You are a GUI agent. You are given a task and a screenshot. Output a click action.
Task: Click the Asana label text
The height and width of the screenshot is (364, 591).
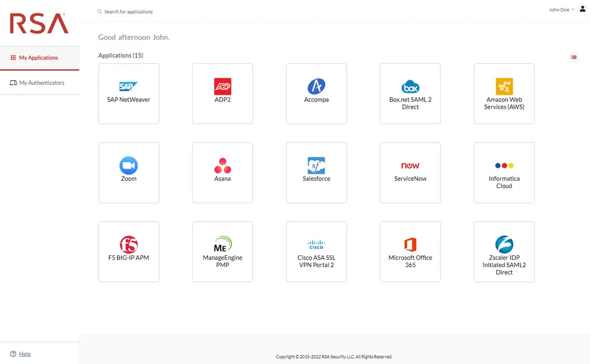222,178
